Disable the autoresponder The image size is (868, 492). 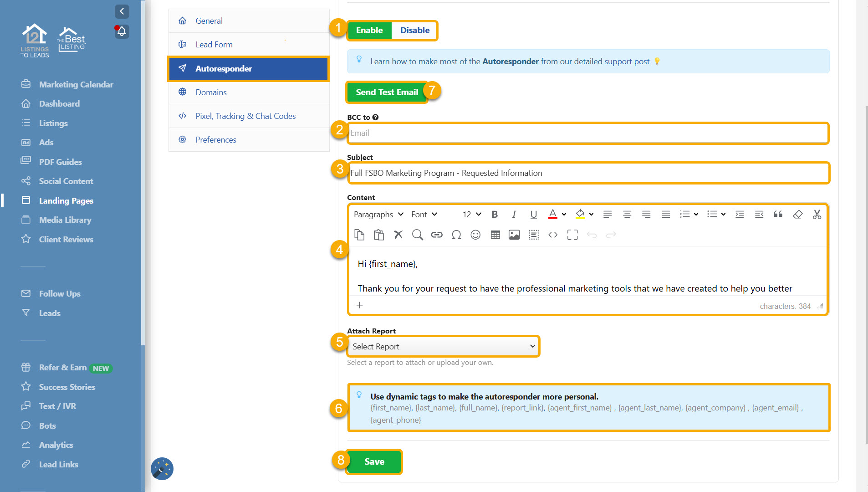[x=414, y=31]
